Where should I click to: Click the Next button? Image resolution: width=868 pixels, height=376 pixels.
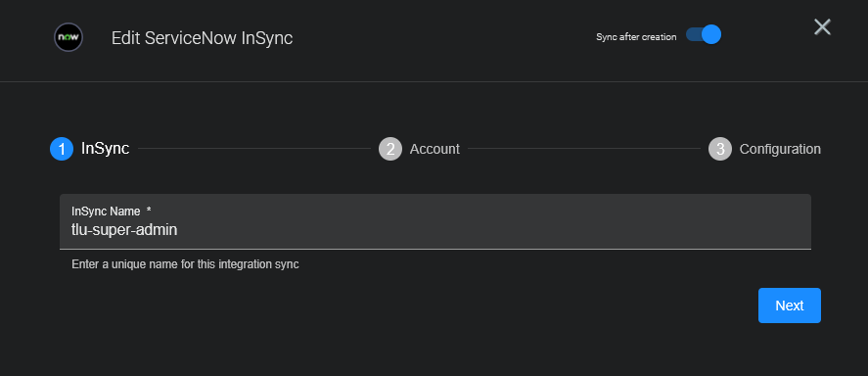click(x=790, y=305)
